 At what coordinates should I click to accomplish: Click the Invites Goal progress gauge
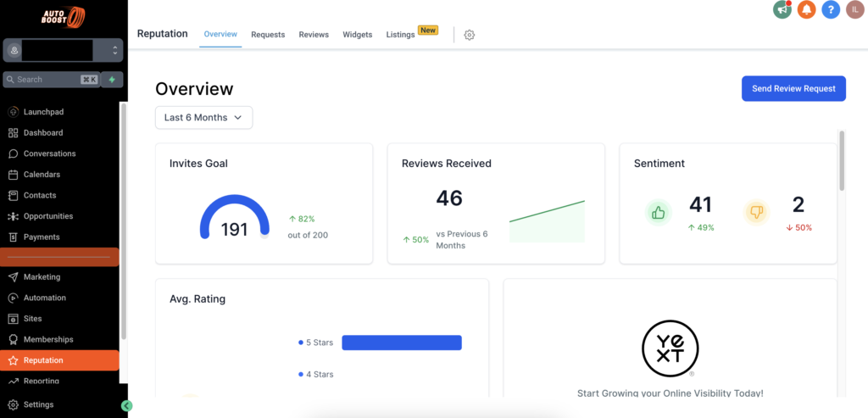(x=235, y=220)
